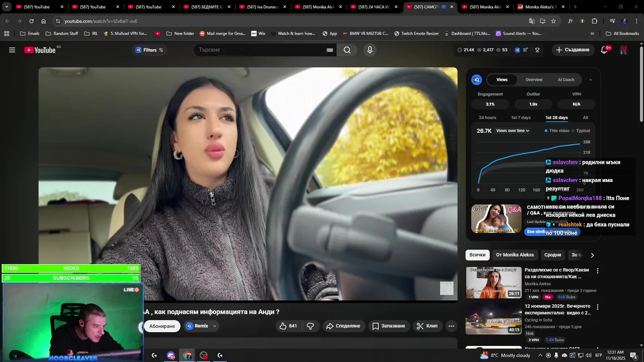The width and height of the screenshot is (644, 362).
Task: Open 'Разделихме се с Явор' video thumbnail
Action: click(494, 282)
